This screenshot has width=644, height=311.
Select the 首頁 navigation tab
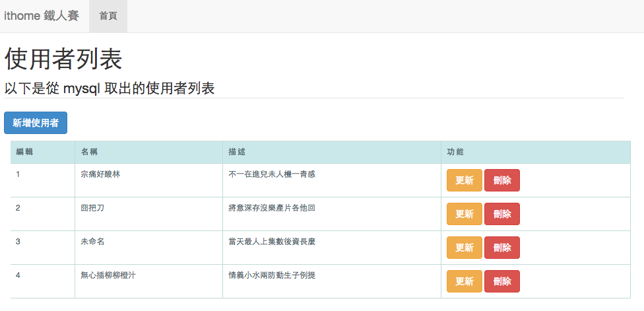[108, 16]
